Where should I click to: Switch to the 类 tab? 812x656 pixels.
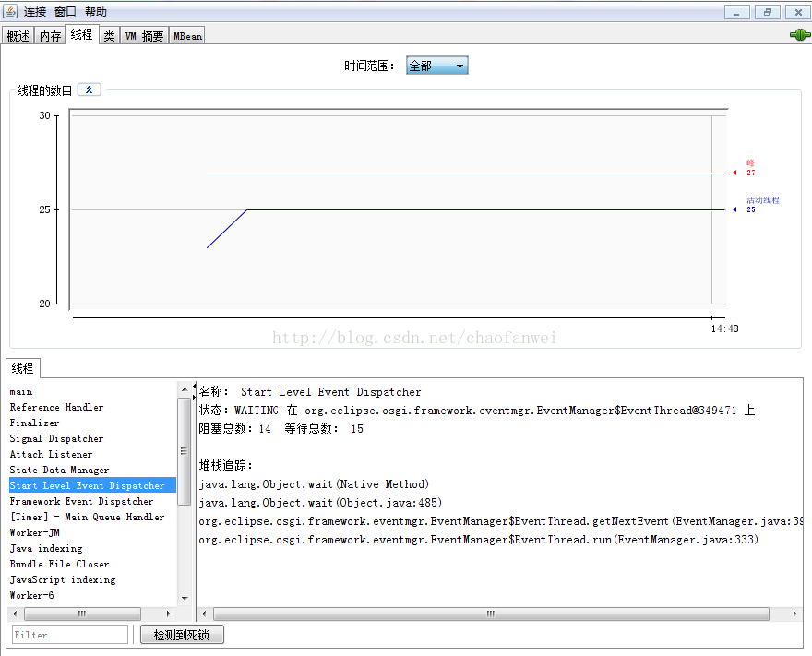pyautogui.click(x=109, y=36)
